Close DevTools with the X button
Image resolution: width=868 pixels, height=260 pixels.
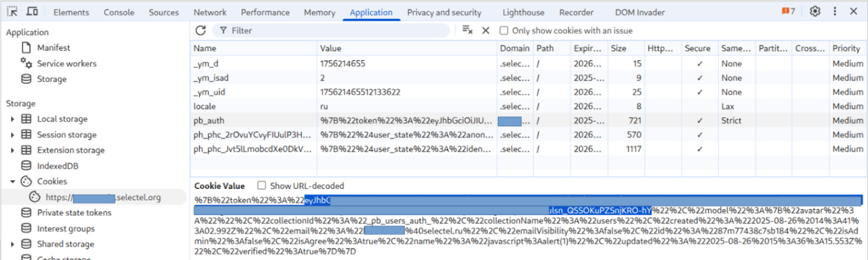pos(854,11)
